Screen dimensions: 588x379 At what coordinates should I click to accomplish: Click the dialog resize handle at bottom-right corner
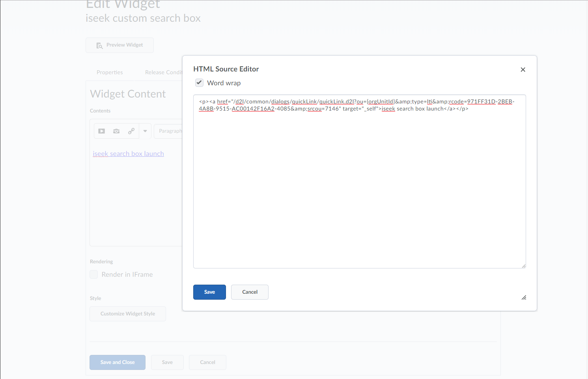524,298
